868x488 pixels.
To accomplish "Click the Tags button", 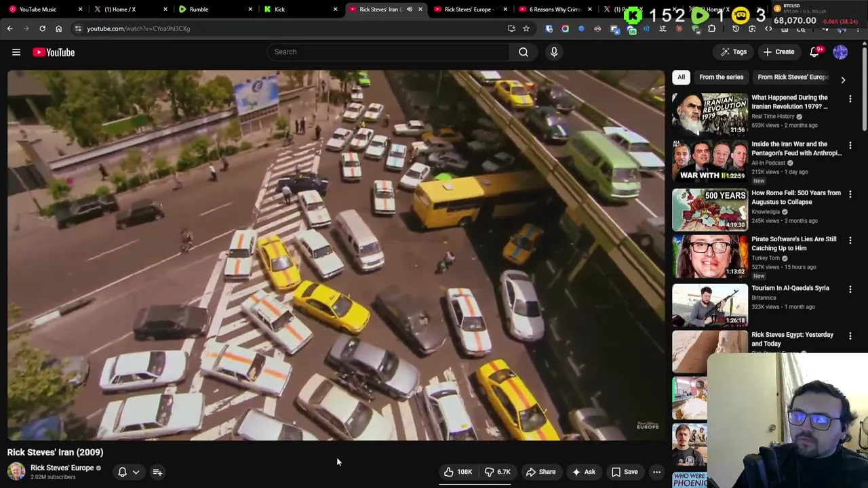I will (734, 52).
